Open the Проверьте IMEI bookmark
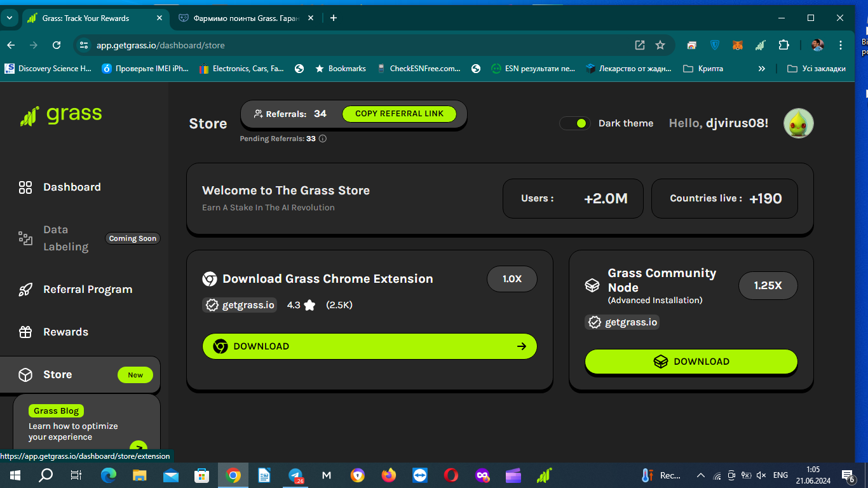This screenshot has height=488, width=868. [x=146, y=69]
